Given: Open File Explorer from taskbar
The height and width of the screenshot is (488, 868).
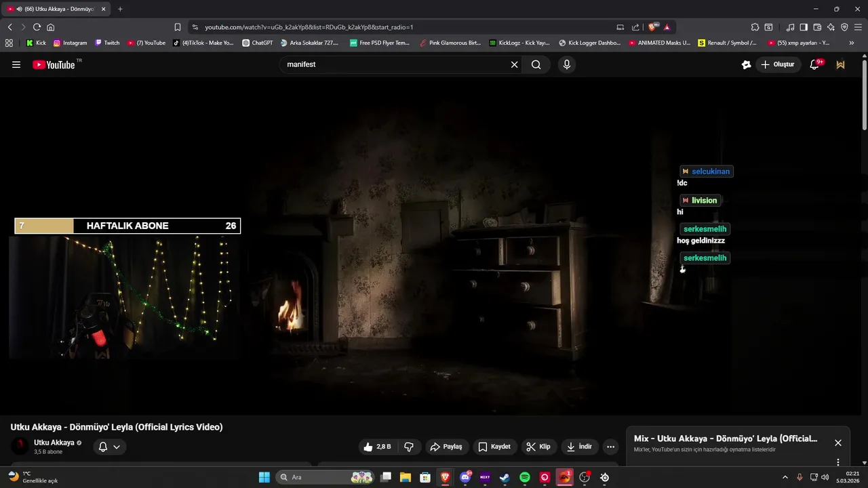Looking at the screenshot, I should pyautogui.click(x=406, y=477).
